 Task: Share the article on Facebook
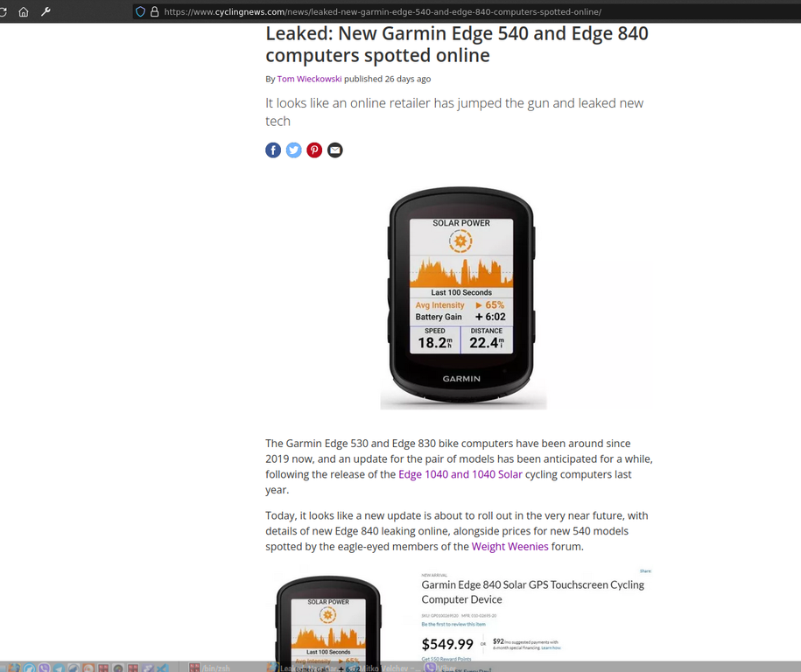click(273, 150)
